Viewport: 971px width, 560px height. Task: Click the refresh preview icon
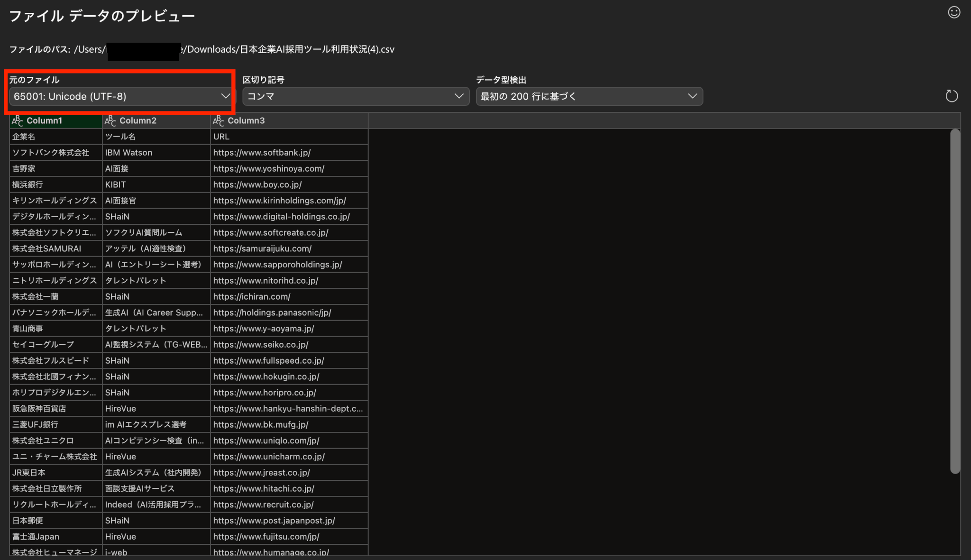point(951,96)
